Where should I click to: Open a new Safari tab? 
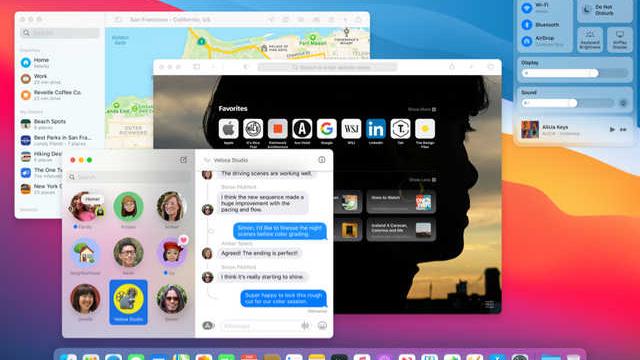pyautogui.click(x=471, y=67)
